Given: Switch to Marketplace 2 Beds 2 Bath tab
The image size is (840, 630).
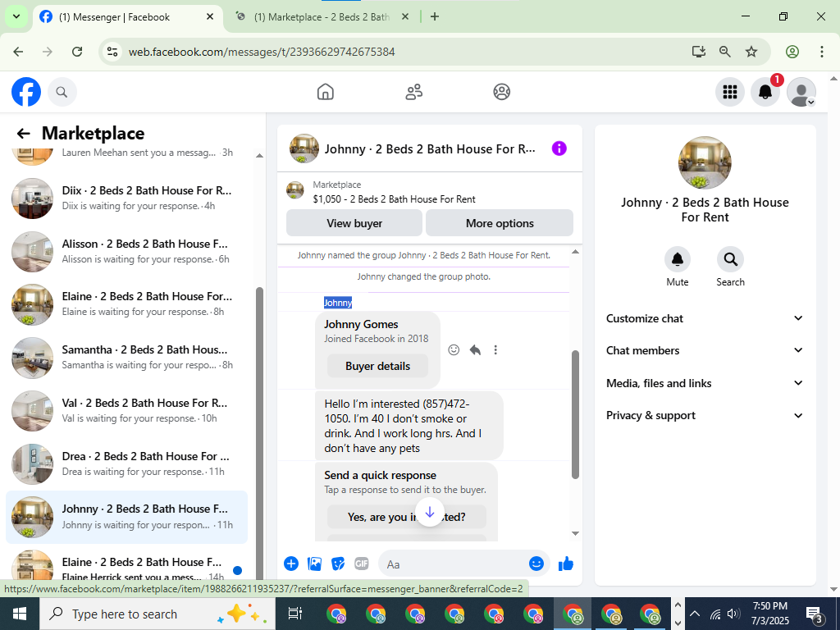Looking at the screenshot, I should click(322, 17).
